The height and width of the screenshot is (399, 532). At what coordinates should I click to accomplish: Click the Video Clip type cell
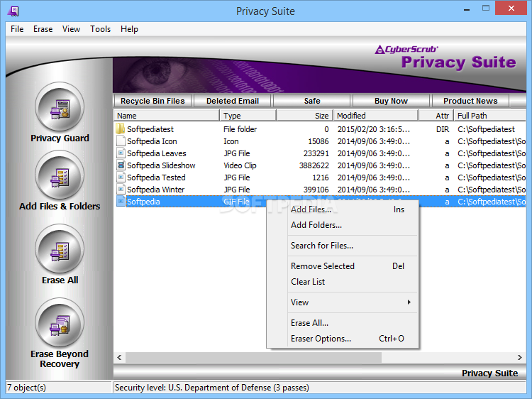coord(240,165)
